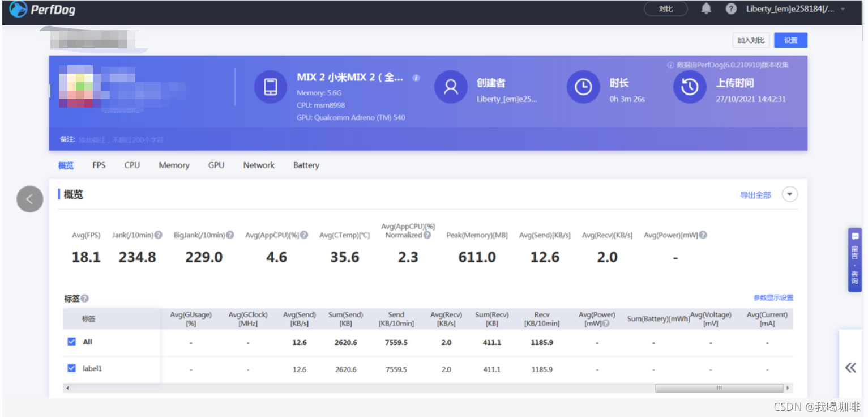This screenshot has width=868, height=417.
Task: Open the notification bell
Action: pyautogui.click(x=706, y=8)
